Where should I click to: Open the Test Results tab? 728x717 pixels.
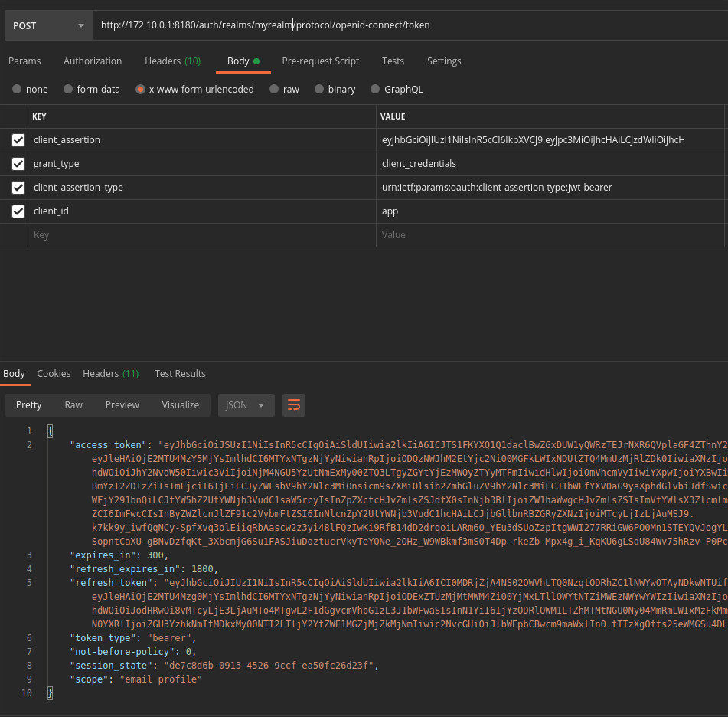tap(180, 373)
